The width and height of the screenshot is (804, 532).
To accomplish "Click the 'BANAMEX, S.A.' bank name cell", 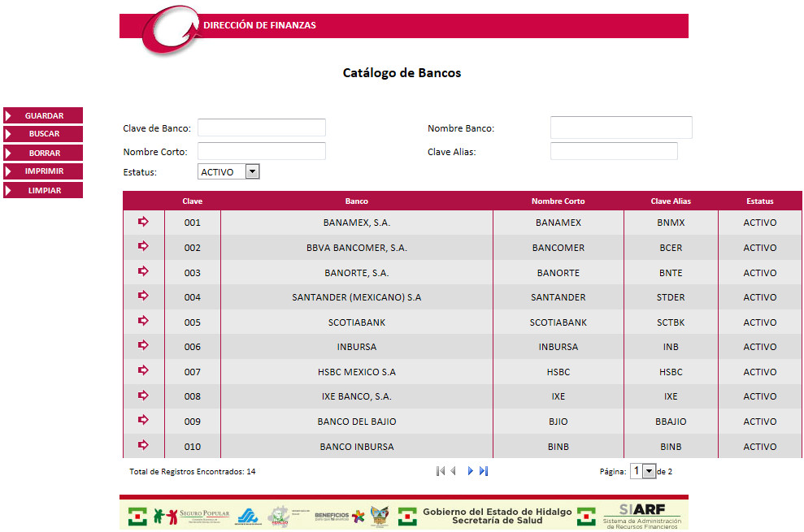I will coord(356,223).
